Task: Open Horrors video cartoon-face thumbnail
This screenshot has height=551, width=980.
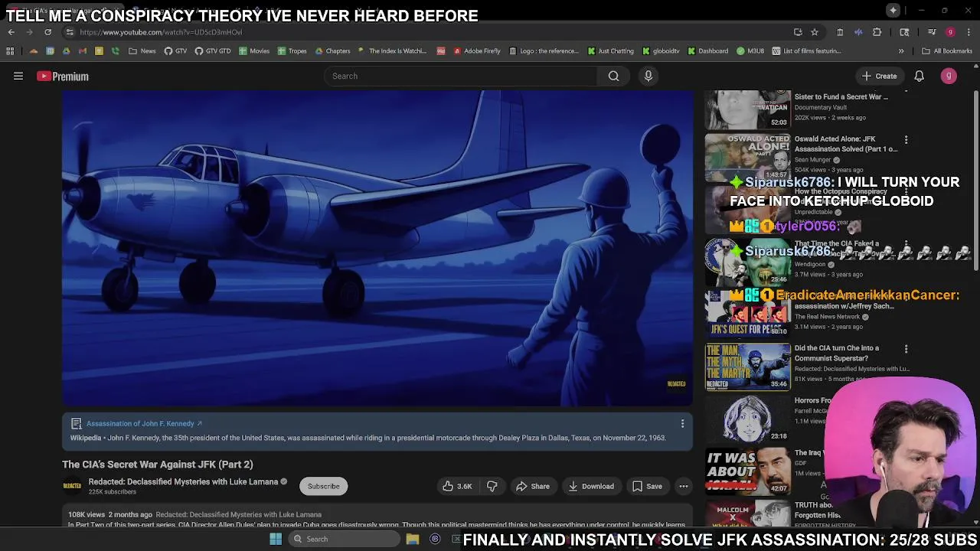Action: pos(747,419)
